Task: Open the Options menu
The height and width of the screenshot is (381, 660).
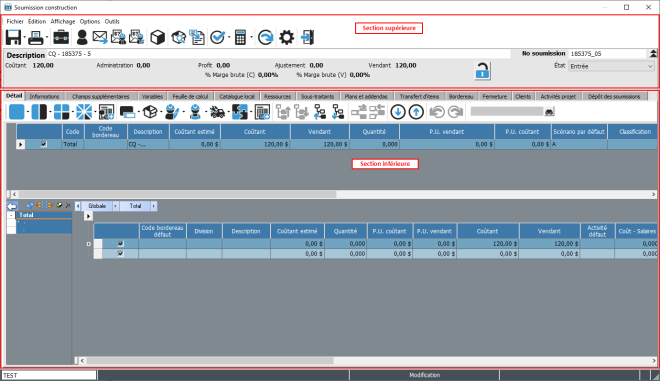Action: click(90, 21)
